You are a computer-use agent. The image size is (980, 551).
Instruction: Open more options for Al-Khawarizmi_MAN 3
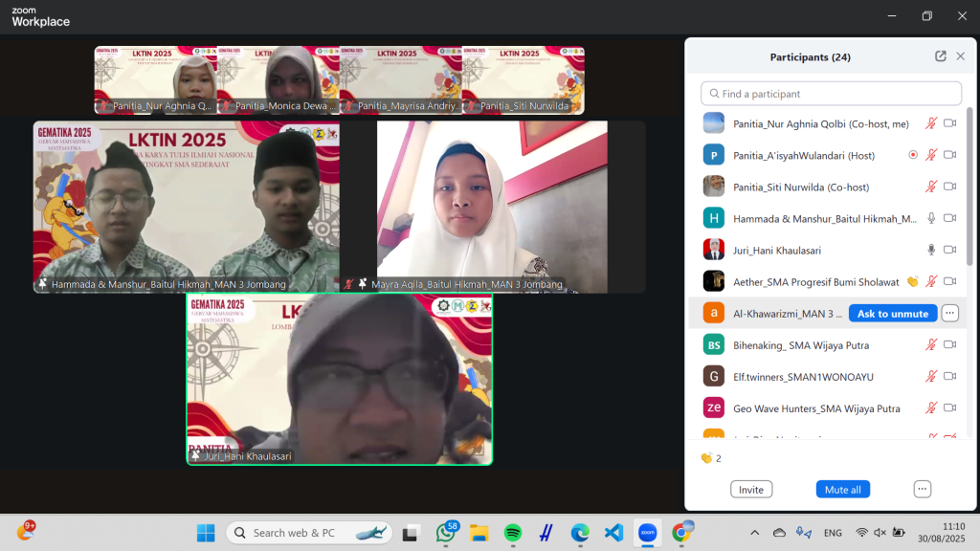tap(949, 313)
